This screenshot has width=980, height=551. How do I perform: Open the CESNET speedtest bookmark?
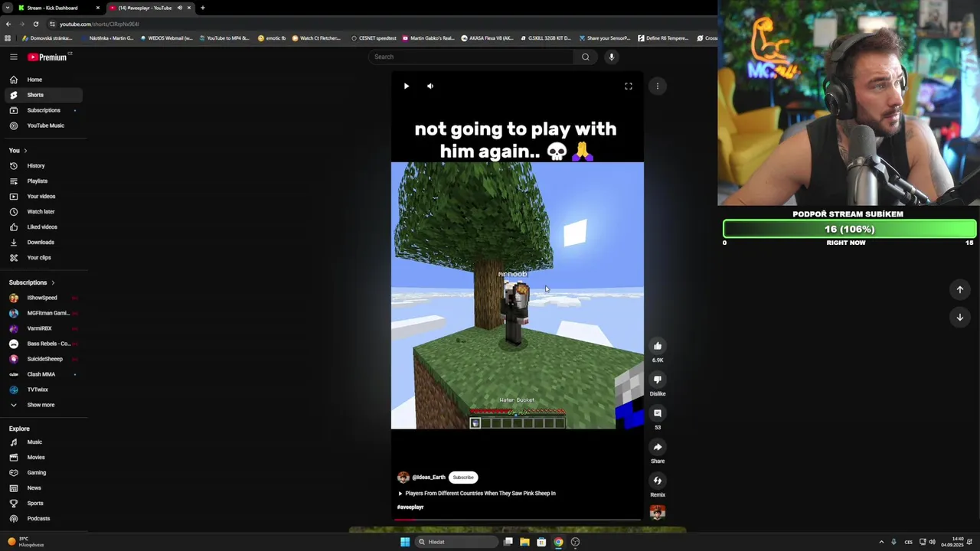click(x=374, y=38)
